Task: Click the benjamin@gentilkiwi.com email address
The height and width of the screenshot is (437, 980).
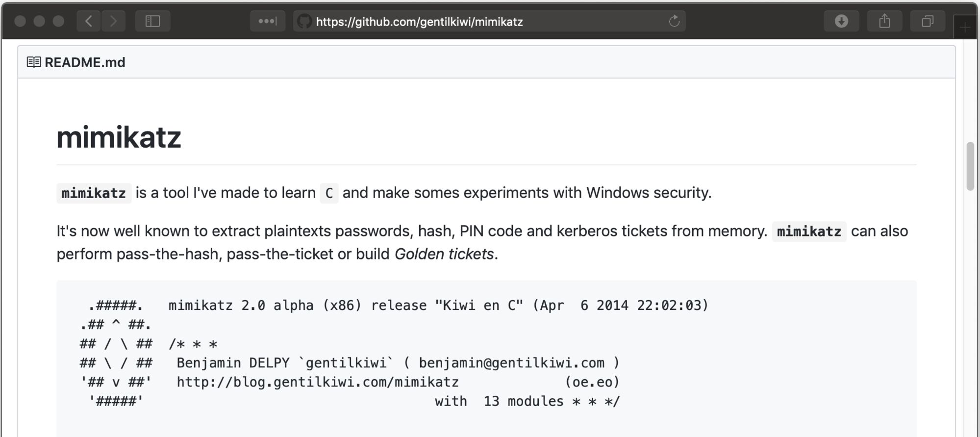Action: click(x=511, y=363)
